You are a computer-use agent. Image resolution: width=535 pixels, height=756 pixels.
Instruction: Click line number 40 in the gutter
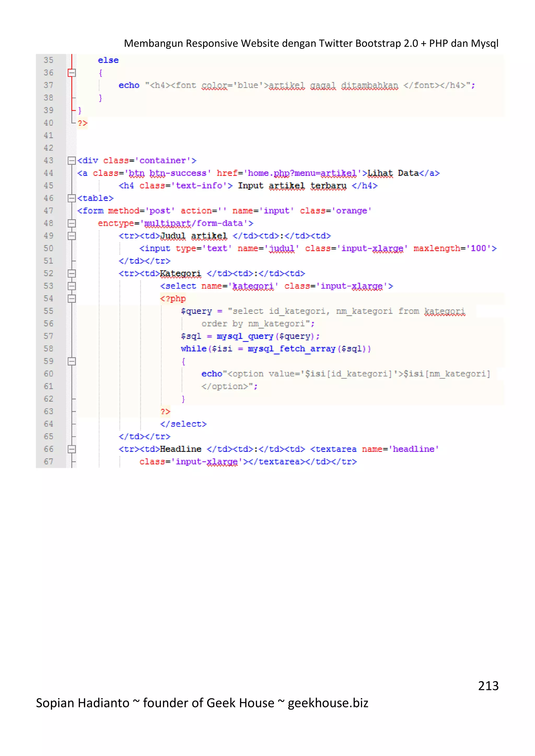(x=48, y=123)
